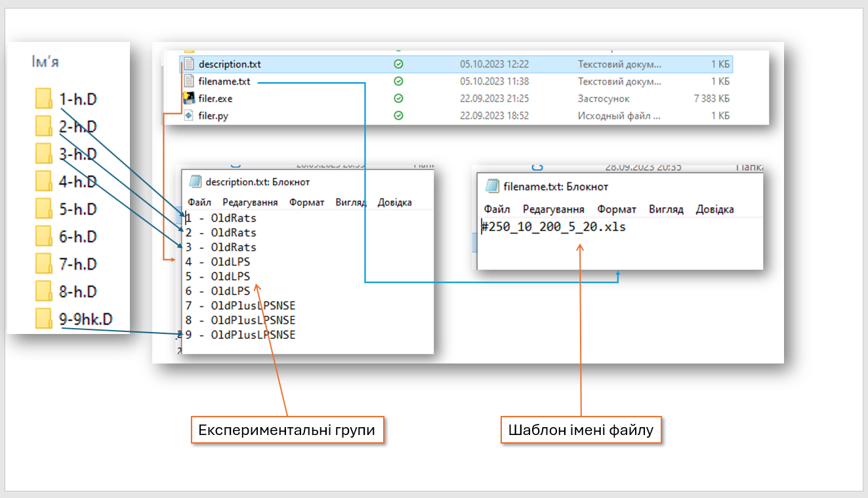Click the Ім'я column header

tap(44, 60)
